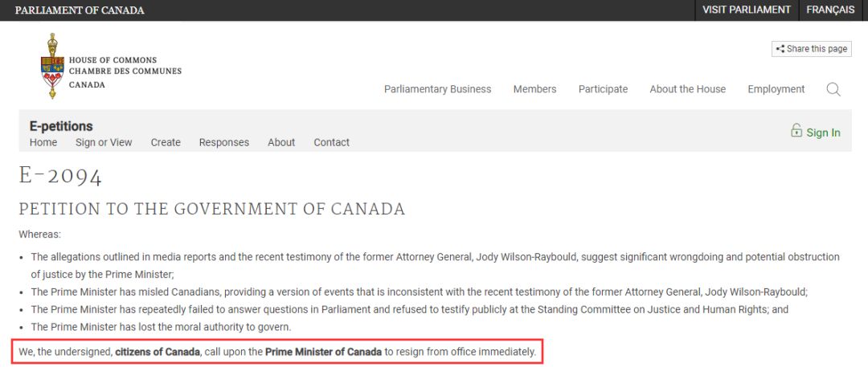The height and width of the screenshot is (367, 868).
Task: Go to E-petitions Home tab
Action: 43,142
